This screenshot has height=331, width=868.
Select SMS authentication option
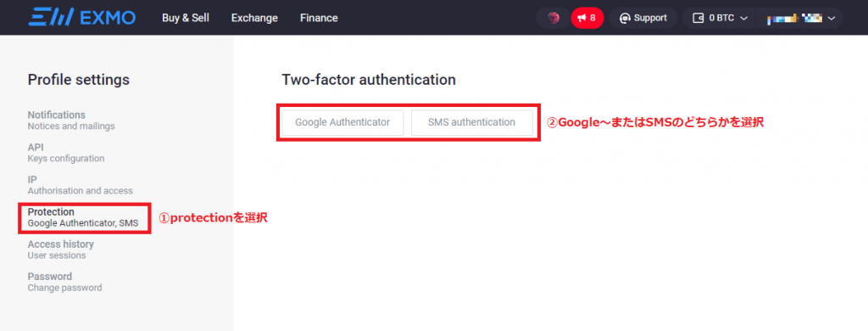[x=471, y=122]
